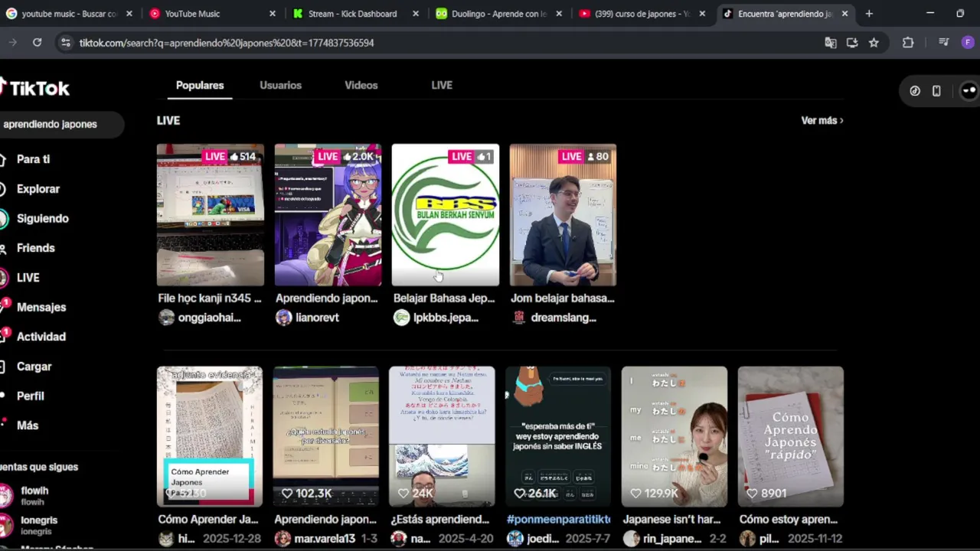The width and height of the screenshot is (980, 551).
Task: Open the Chrome profile avatar
Action: (968, 43)
